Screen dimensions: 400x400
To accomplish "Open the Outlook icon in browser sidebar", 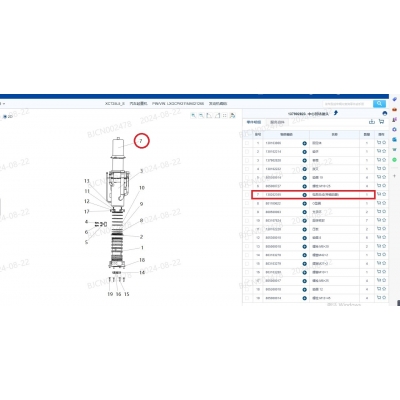I will click(x=395, y=139).
